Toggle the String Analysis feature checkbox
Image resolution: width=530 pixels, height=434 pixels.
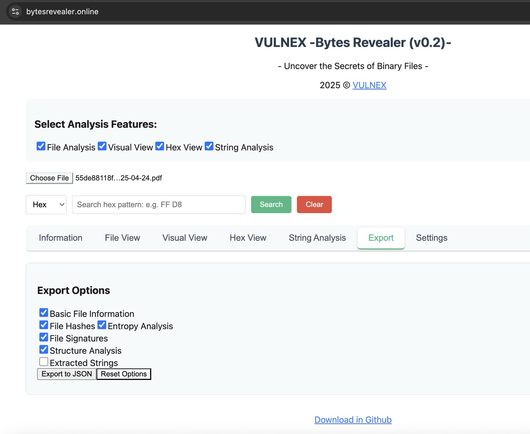(x=209, y=146)
